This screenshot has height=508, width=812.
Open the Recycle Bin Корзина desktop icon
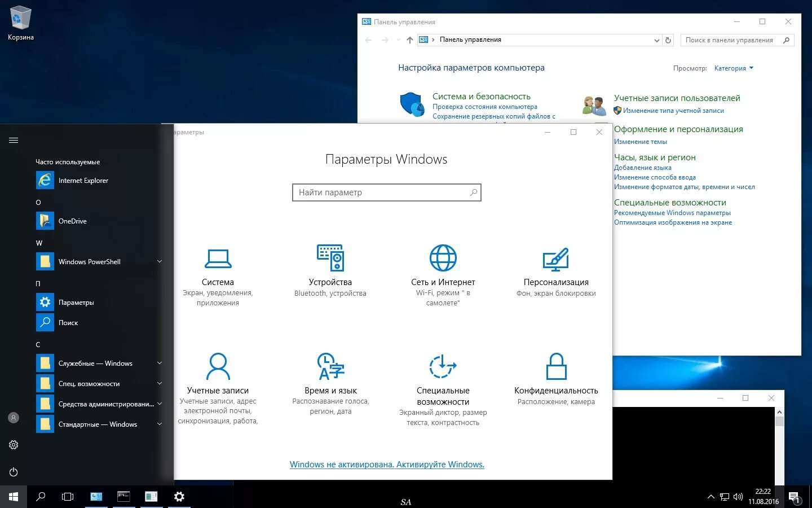21,23
